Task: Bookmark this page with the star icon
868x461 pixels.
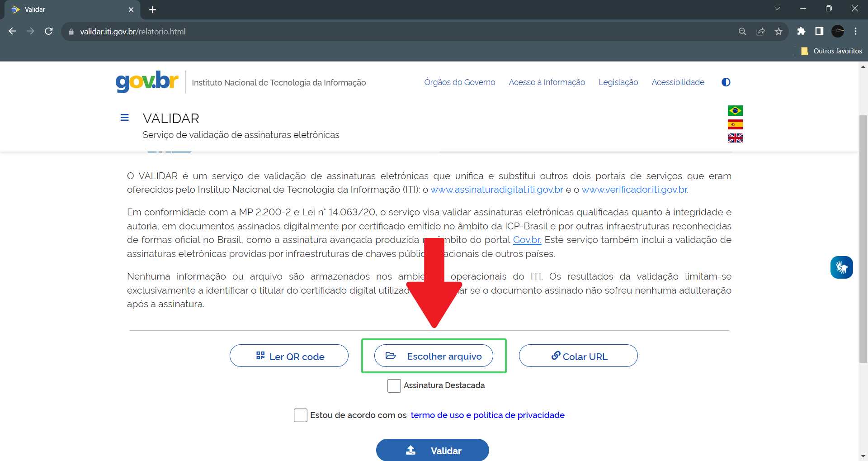Action: pyautogui.click(x=778, y=32)
